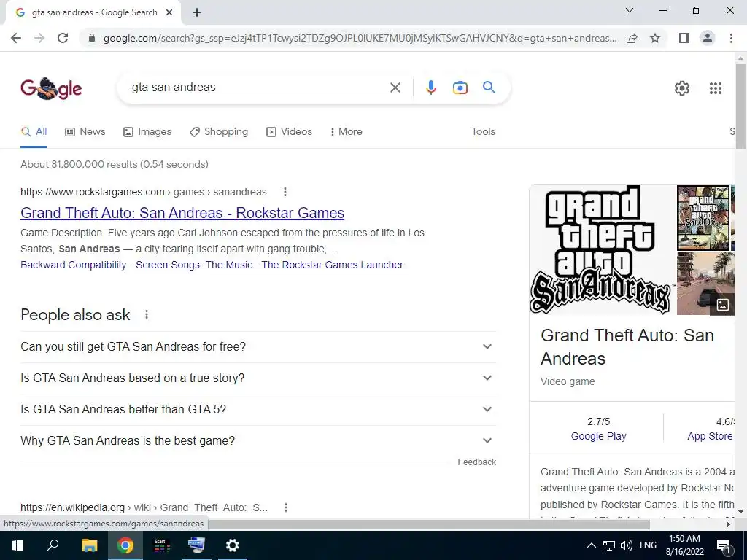
Task: Switch to the Videos tab
Action: [x=289, y=131]
